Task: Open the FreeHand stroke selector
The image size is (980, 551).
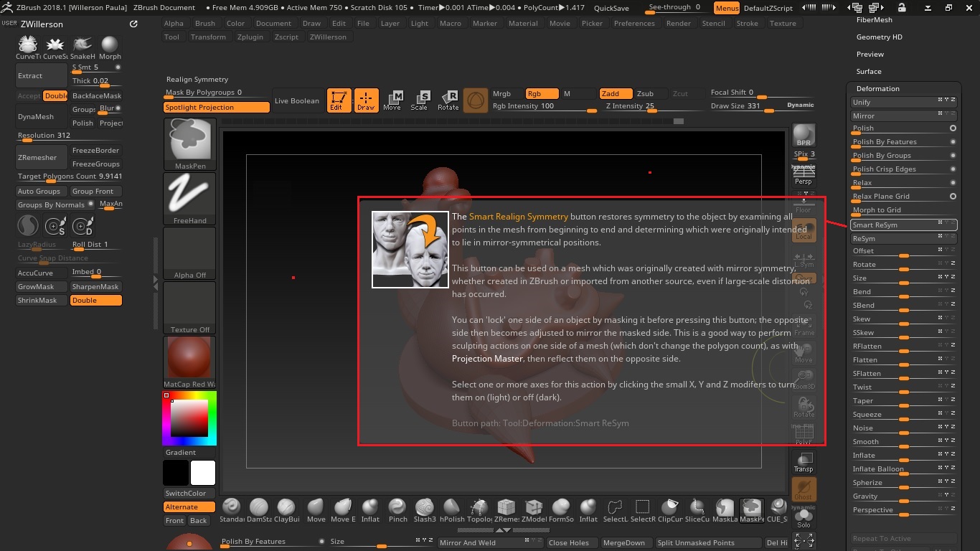Action: pyautogui.click(x=190, y=199)
